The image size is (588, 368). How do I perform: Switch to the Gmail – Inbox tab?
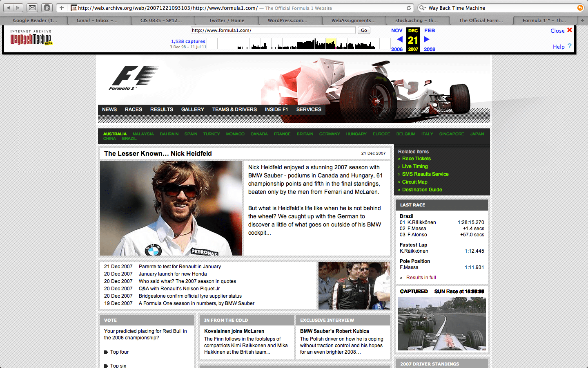(97, 20)
